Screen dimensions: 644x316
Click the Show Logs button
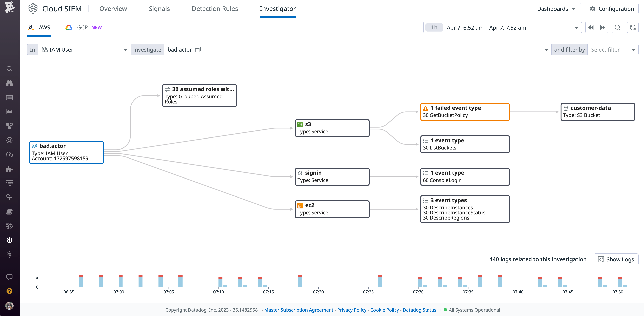coord(616,259)
